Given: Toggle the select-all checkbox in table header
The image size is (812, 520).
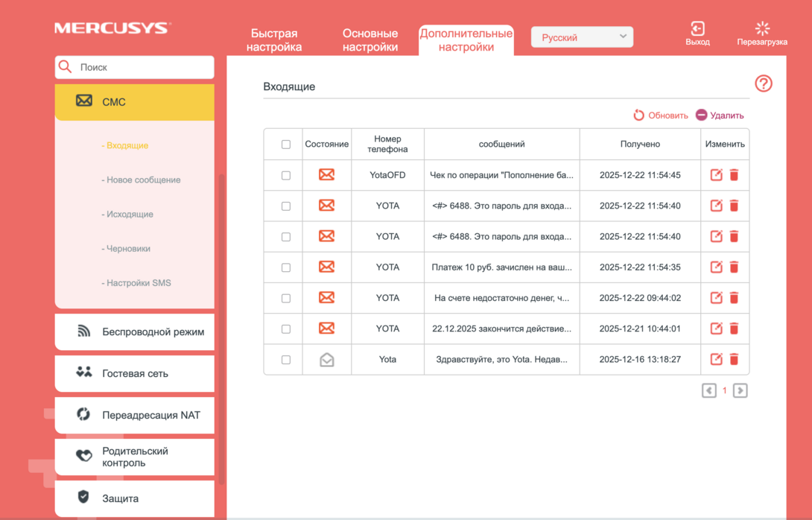Looking at the screenshot, I should [x=285, y=145].
